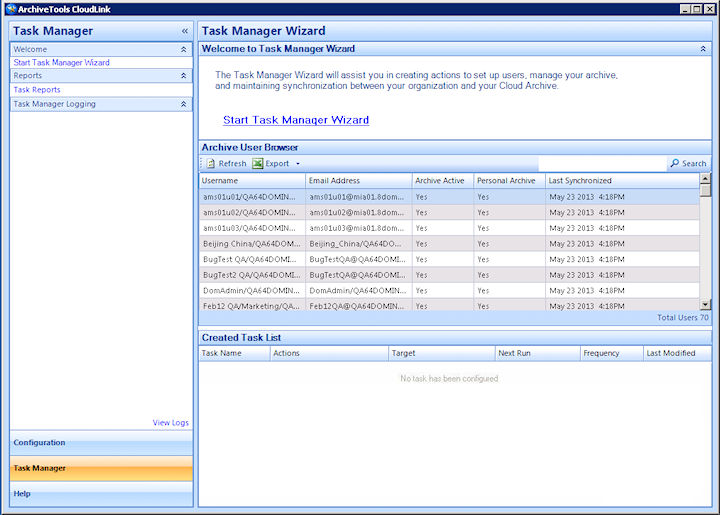
Task: Click Frequency column header
Action: tap(612, 353)
